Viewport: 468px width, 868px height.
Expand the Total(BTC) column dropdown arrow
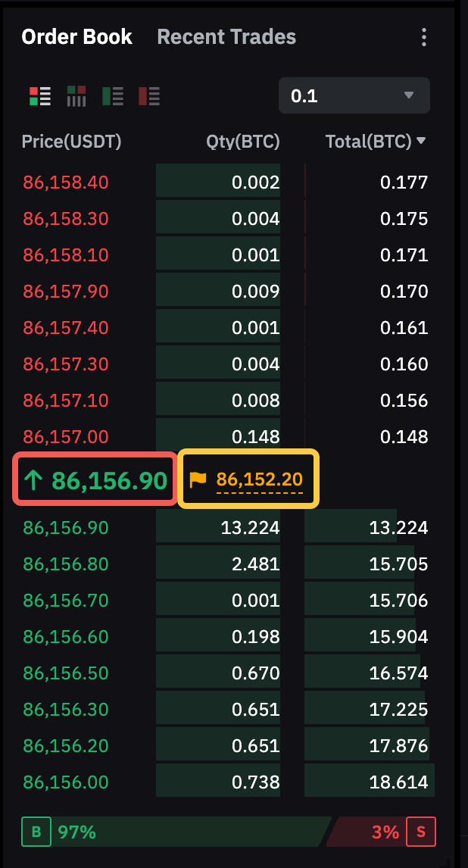tap(422, 141)
